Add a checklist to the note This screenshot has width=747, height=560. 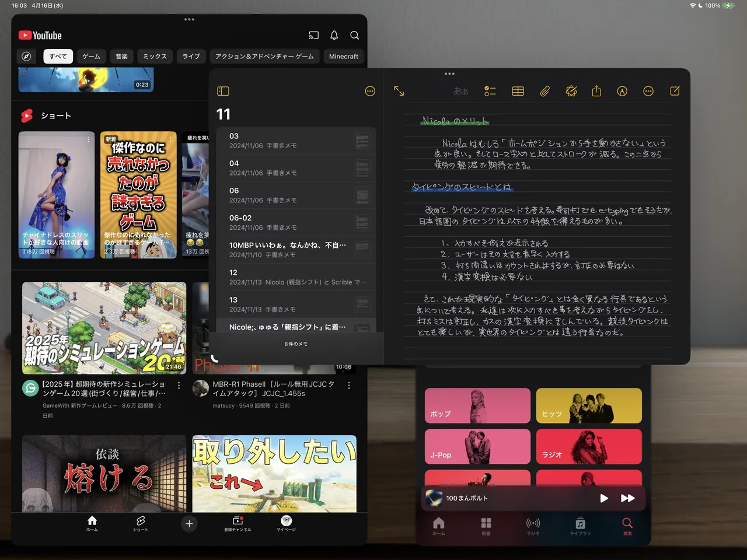coord(490,92)
